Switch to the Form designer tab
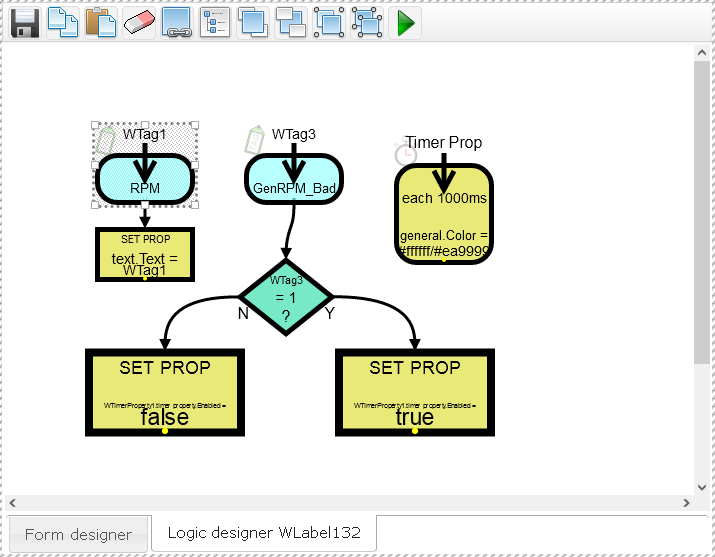This screenshot has height=557, width=715. (78, 534)
